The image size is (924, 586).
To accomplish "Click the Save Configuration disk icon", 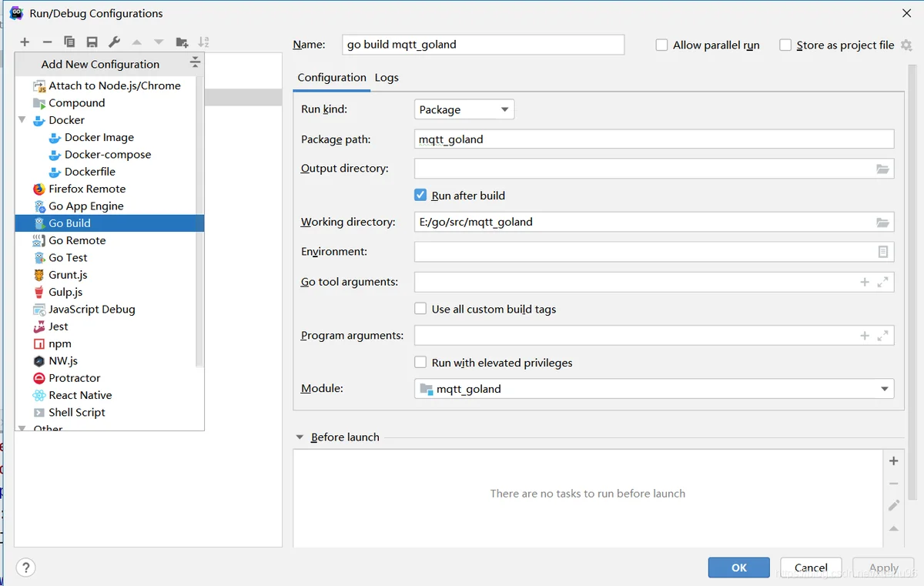I will 92,42.
